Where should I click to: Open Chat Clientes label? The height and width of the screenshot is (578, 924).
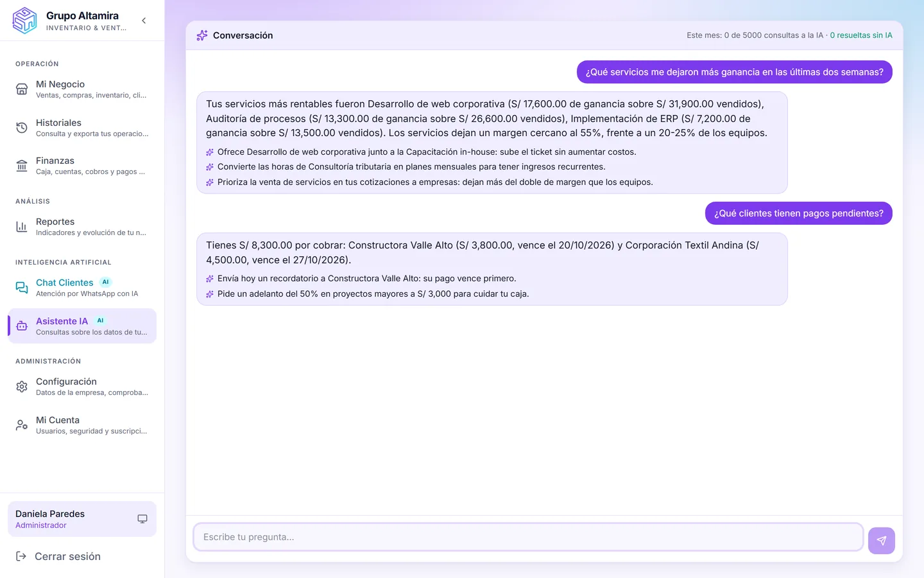click(x=64, y=283)
